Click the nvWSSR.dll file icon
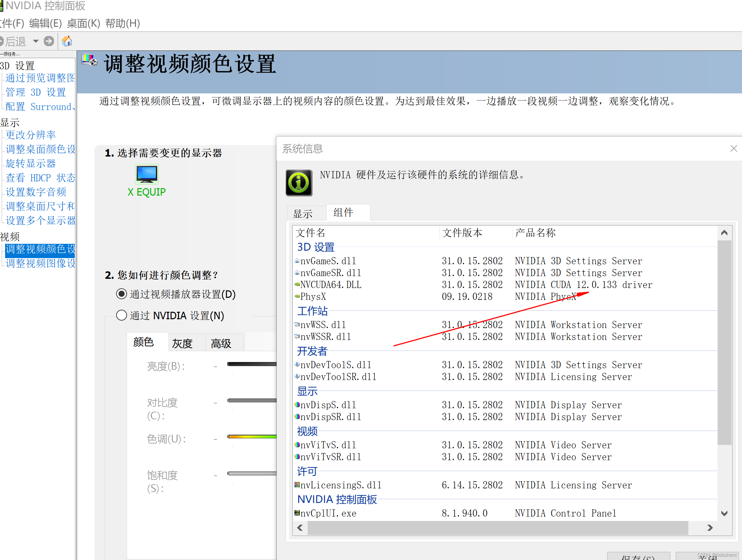Image resolution: width=742 pixels, height=560 pixels. pyautogui.click(x=297, y=337)
